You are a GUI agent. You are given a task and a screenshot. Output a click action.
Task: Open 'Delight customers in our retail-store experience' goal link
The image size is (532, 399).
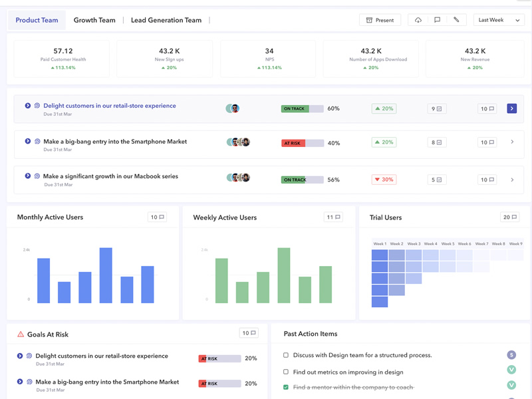click(110, 106)
